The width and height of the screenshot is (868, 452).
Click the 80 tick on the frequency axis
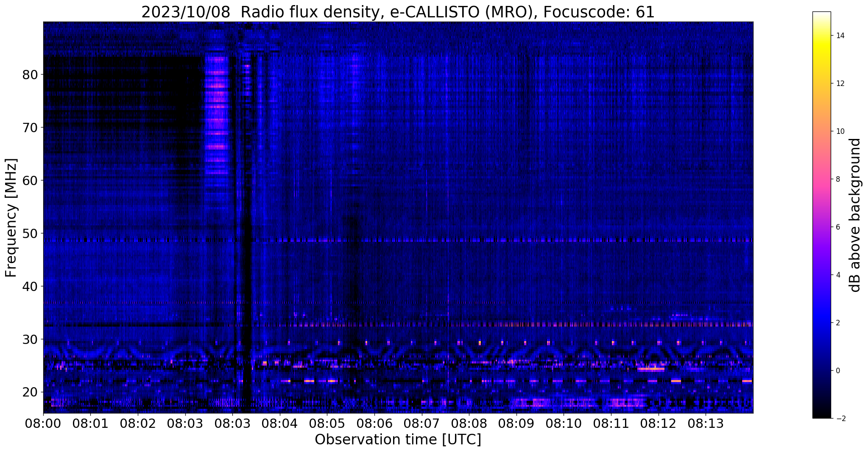click(x=30, y=75)
